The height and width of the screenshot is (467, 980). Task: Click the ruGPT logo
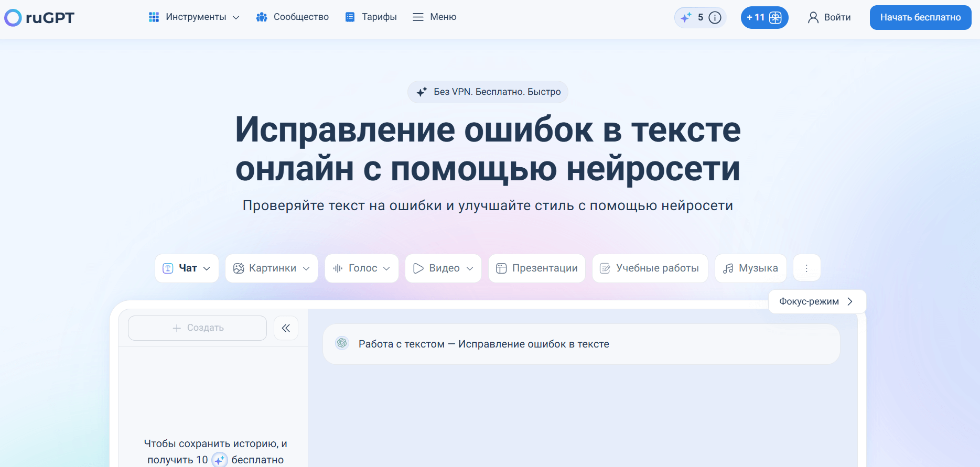coord(40,18)
